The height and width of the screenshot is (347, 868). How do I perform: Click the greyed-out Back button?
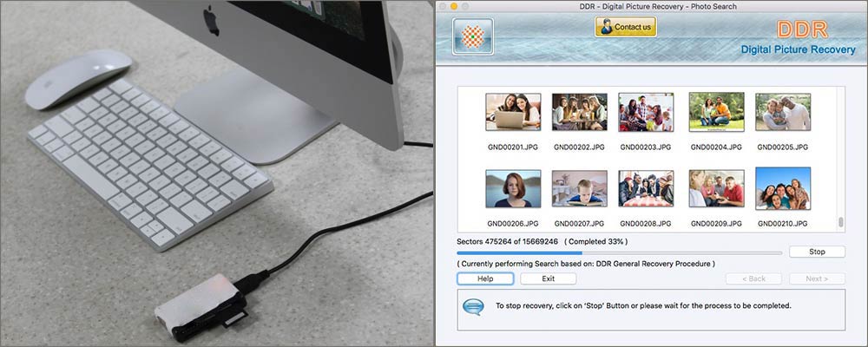(753, 278)
